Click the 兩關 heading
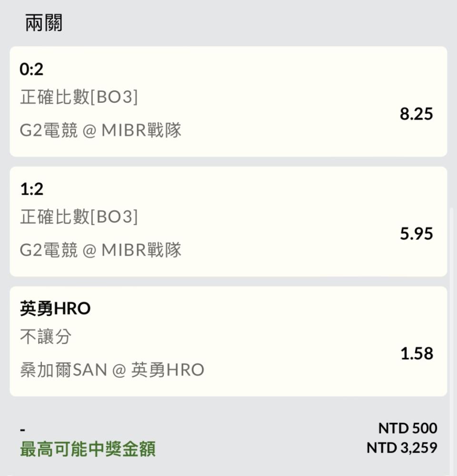The image size is (457, 476). [x=44, y=23]
